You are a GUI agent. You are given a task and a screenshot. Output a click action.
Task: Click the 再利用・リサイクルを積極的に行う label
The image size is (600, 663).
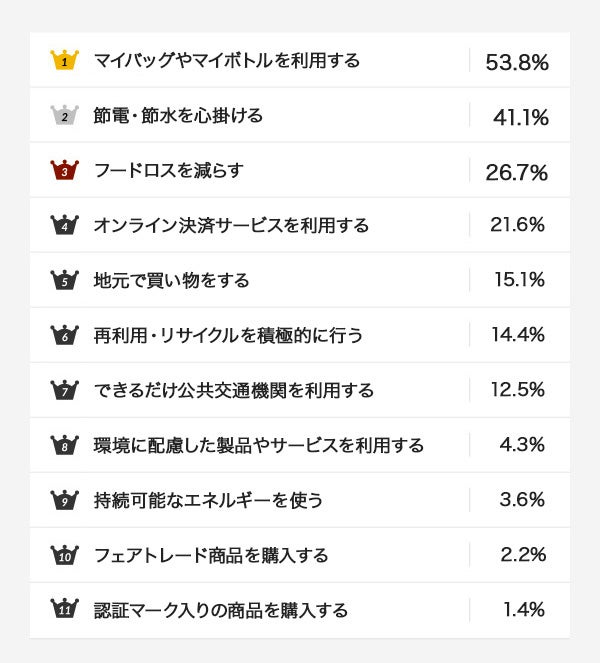[x=228, y=335]
